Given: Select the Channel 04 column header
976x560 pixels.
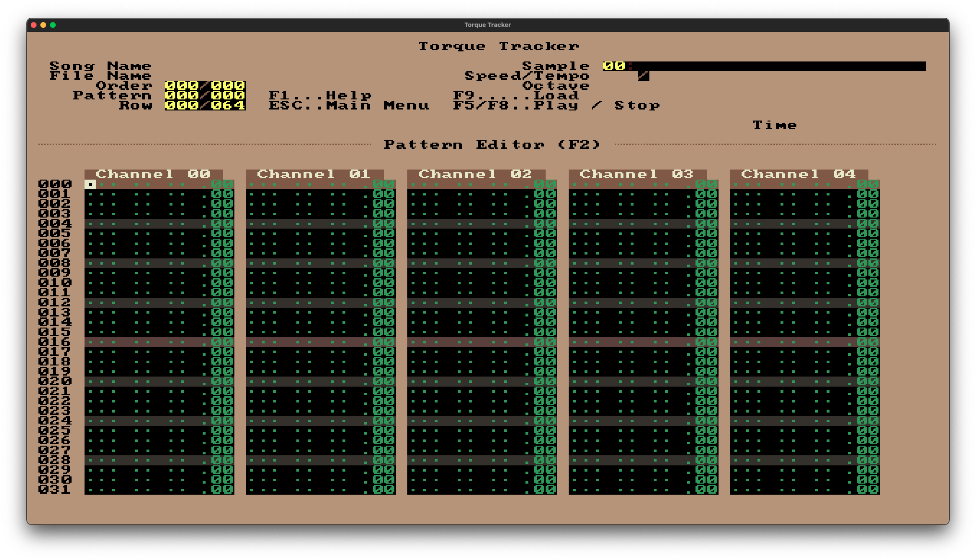Looking at the screenshot, I should [799, 174].
